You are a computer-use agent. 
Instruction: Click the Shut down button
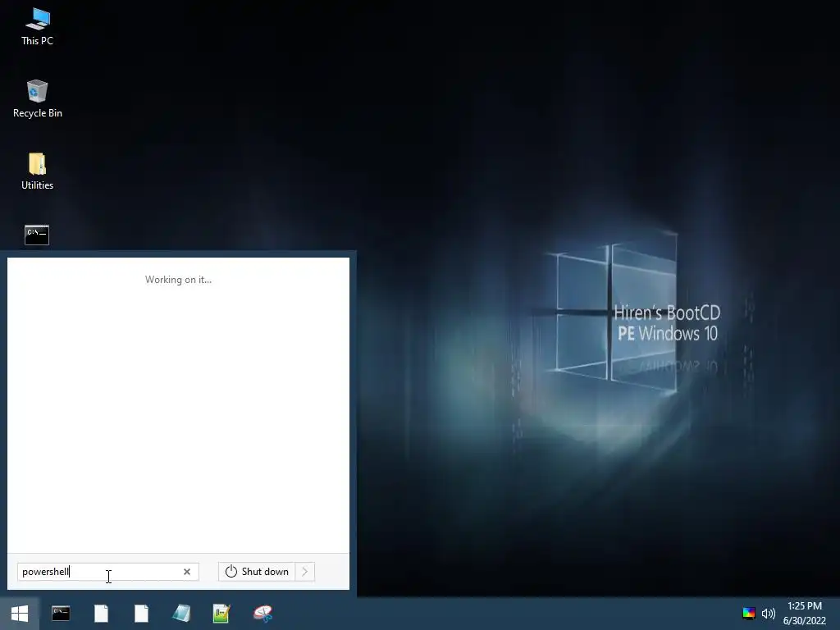(257, 572)
